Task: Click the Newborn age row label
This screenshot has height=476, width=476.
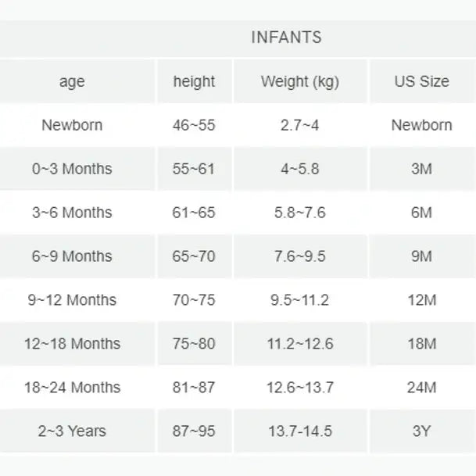Action: coord(72,125)
